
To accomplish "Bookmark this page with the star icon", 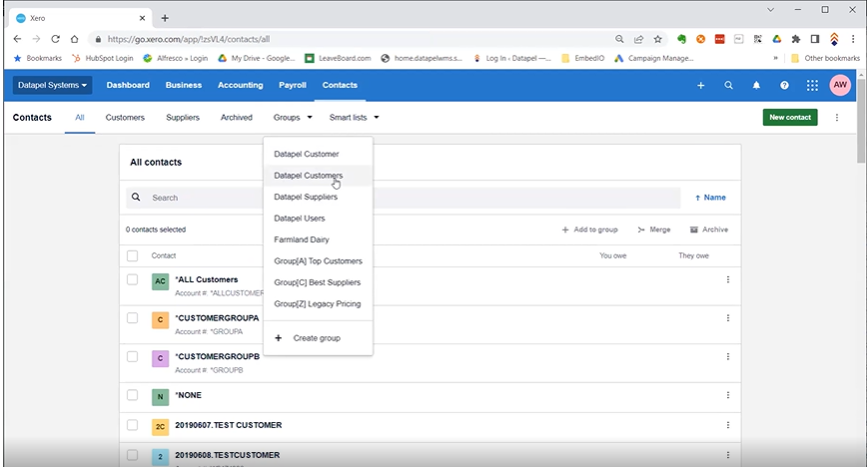I will tap(657, 39).
